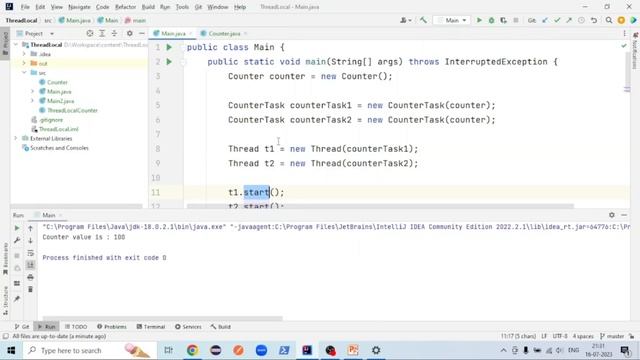Expand all nodes in Project panel
This screenshot has height=360, width=640.
click(102, 33)
